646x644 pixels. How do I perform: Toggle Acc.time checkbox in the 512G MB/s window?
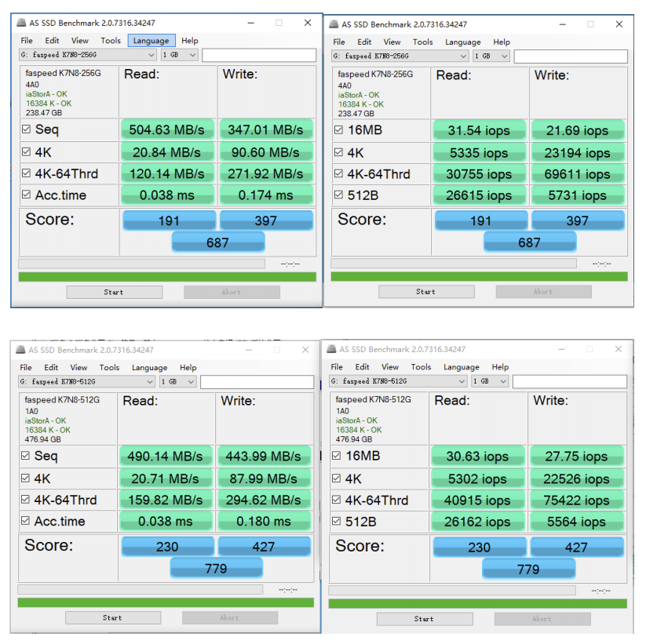[26, 522]
